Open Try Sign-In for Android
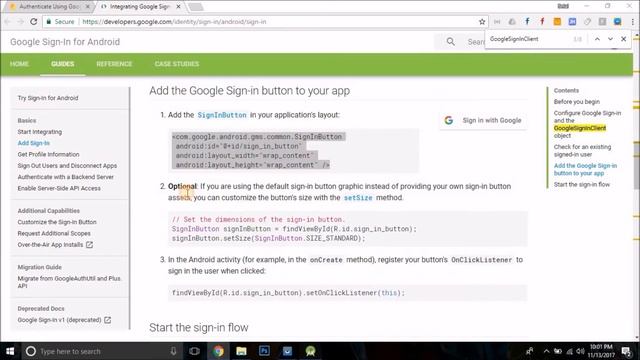This screenshot has width=640, height=360. pyautogui.click(x=48, y=98)
